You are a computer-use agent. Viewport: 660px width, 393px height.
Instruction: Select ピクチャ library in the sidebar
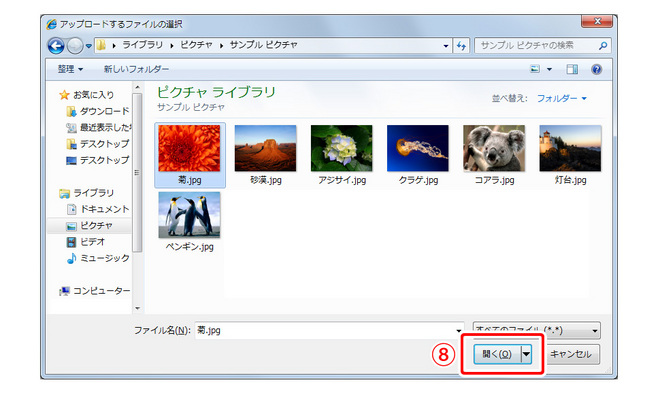coord(90,226)
